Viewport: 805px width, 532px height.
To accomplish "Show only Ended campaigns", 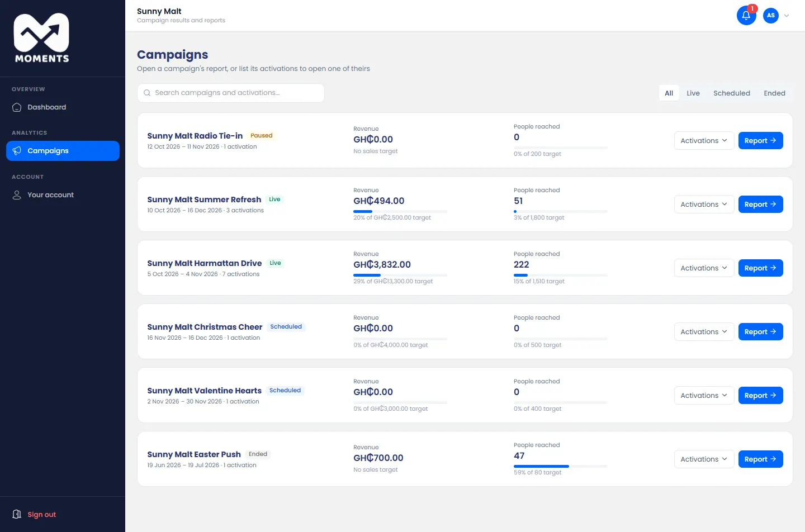I will point(774,93).
